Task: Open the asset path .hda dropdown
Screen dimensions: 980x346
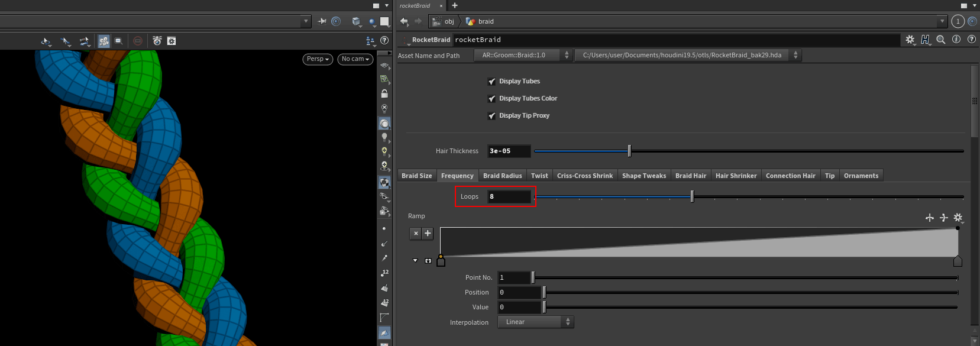Action: pyautogui.click(x=688, y=55)
